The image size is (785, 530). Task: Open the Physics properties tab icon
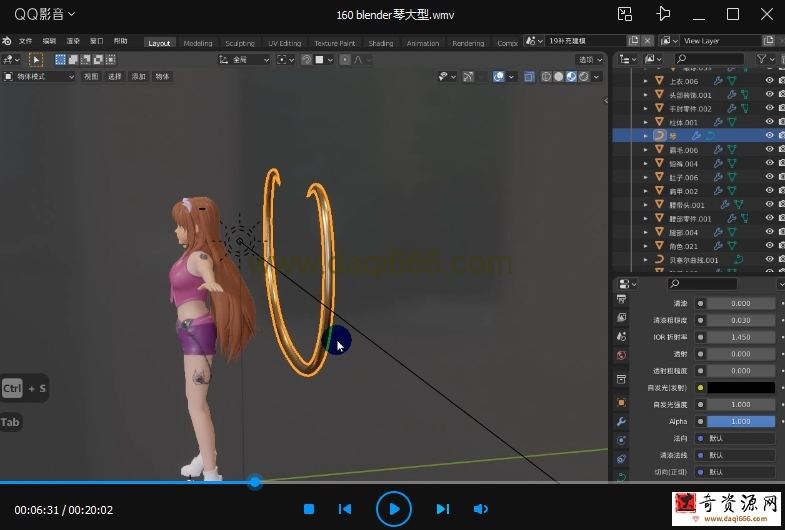(x=621, y=440)
